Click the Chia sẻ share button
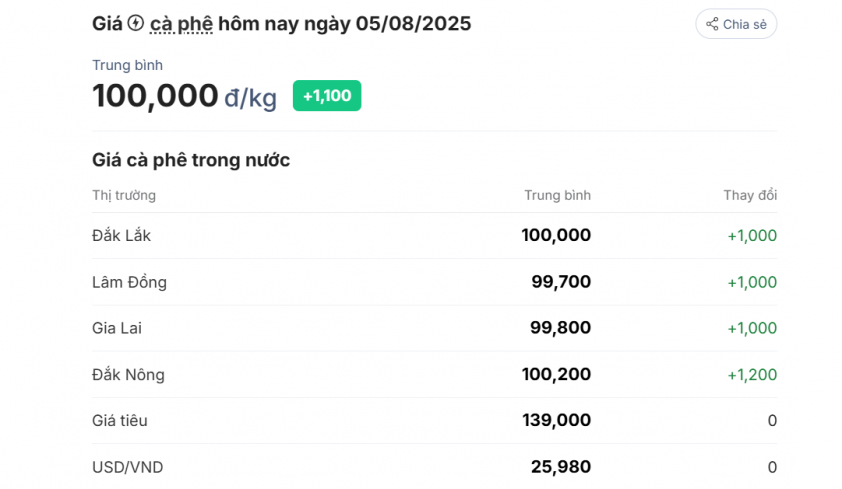The image size is (842, 489). pyautogui.click(x=736, y=24)
